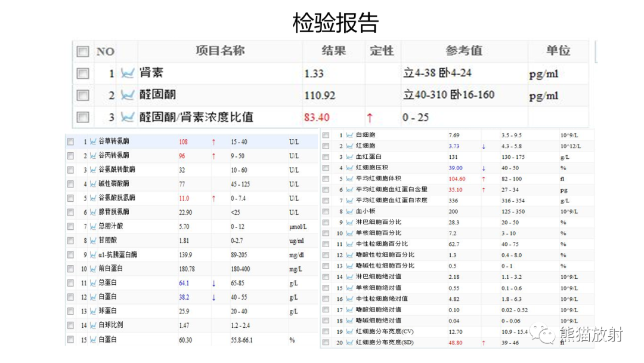Select the 白蛋白 60.30 row name
644x363 pixels.
point(107,340)
